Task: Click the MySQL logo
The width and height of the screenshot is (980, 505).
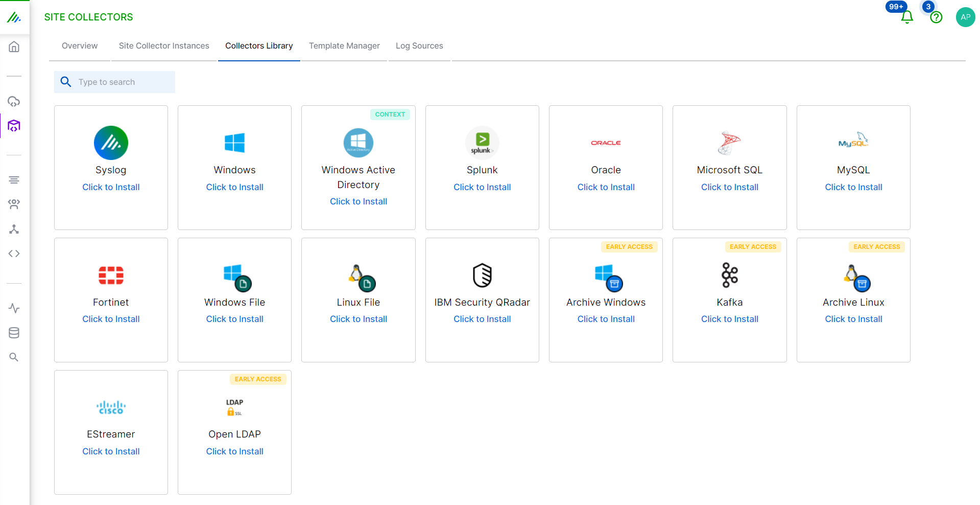Action: [x=853, y=140]
